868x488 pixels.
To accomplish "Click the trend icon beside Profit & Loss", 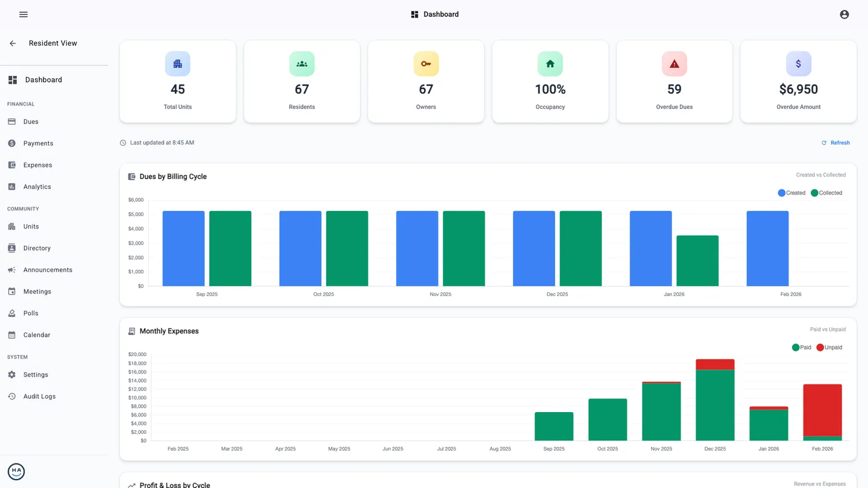I will click(x=132, y=485).
